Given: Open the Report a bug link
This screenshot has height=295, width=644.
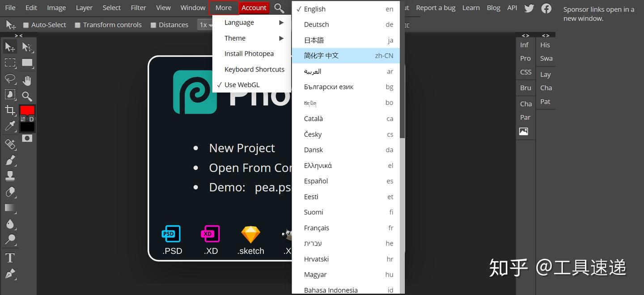Looking at the screenshot, I should pyautogui.click(x=436, y=8).
